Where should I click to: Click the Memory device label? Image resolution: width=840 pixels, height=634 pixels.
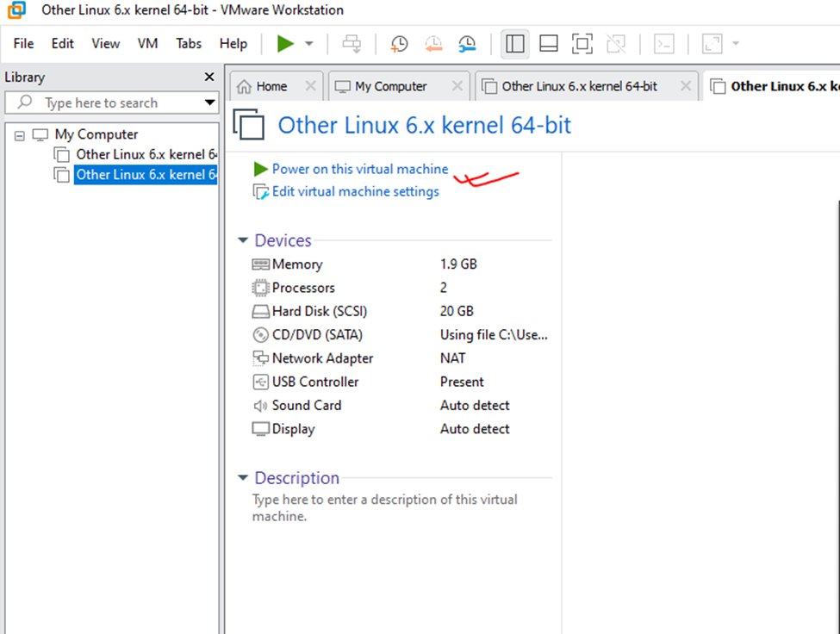(297, 264)
